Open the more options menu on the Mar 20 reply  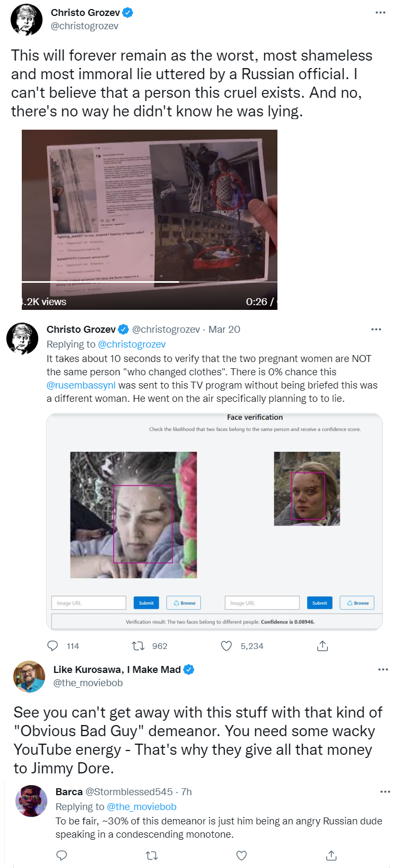376,330
